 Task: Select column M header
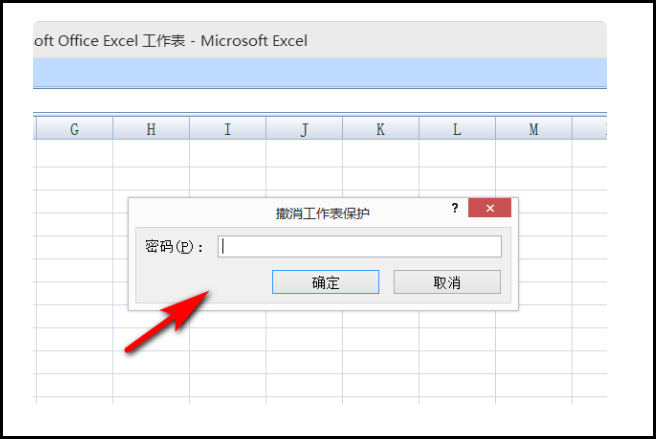[x=534, y=129]
